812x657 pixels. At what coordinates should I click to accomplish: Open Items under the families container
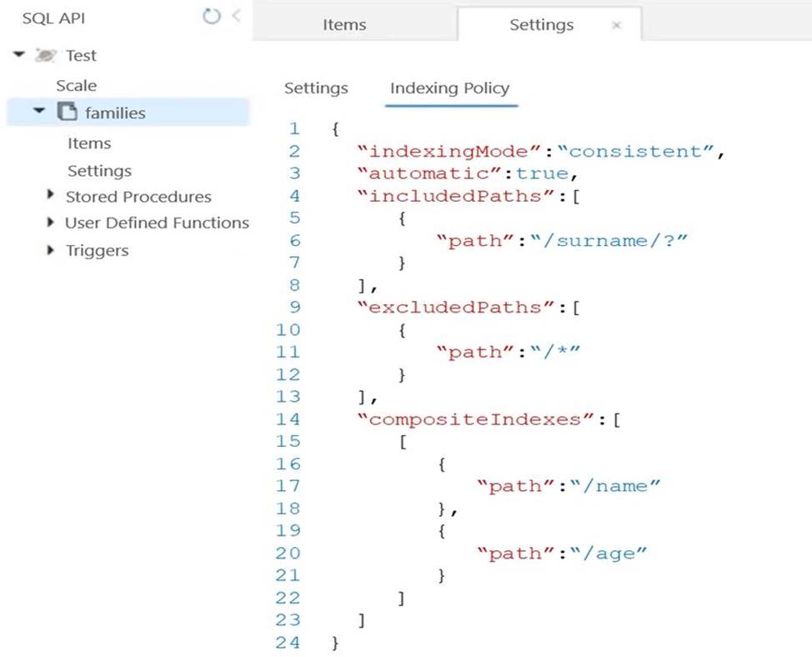point(89,143)
